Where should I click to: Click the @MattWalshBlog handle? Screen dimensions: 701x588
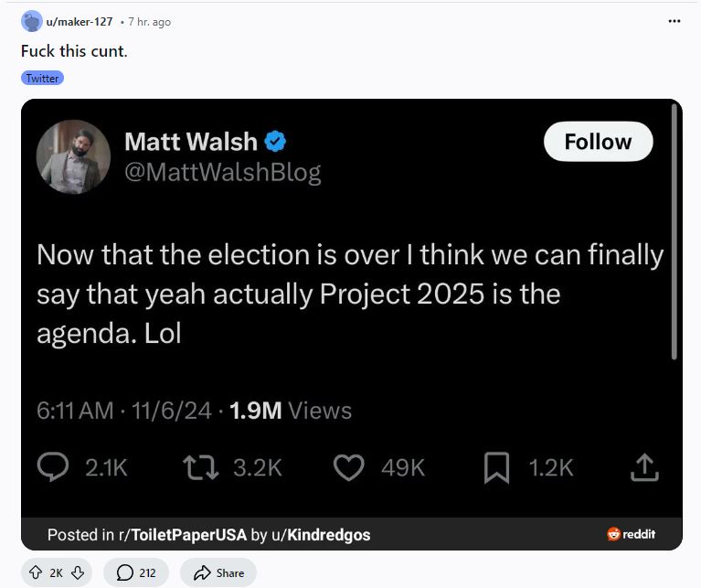point(223,173)
